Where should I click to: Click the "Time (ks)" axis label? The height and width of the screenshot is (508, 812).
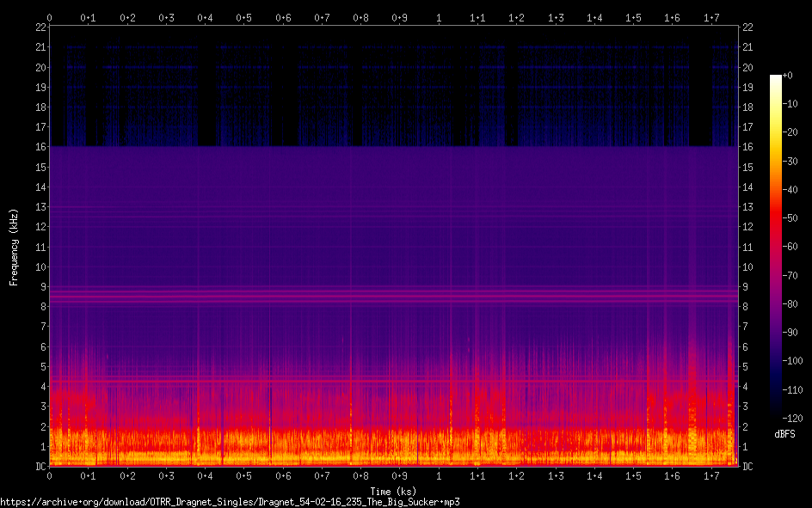tap(393, 491)
